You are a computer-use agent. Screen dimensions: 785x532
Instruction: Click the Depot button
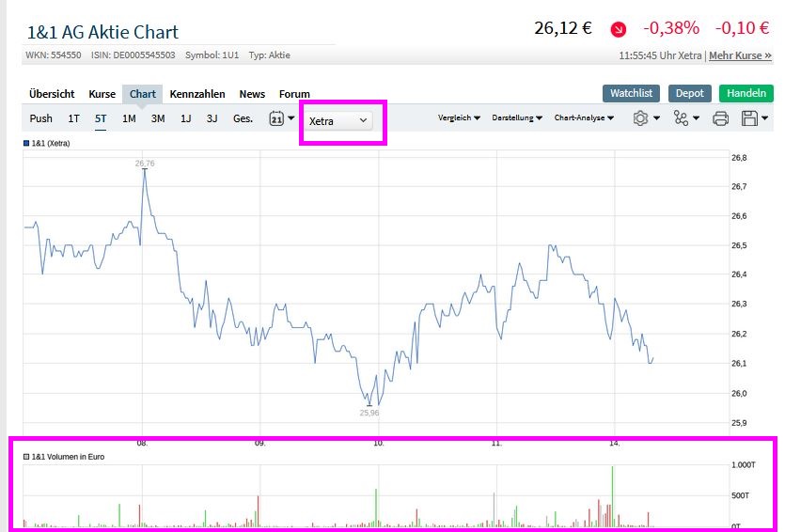click(x=690, y=93)
